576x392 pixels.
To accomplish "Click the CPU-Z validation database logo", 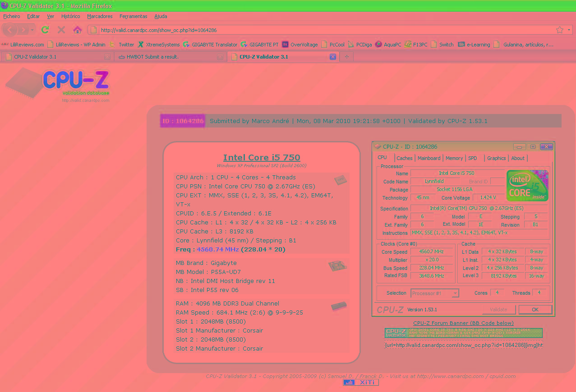I will [58, 85].
